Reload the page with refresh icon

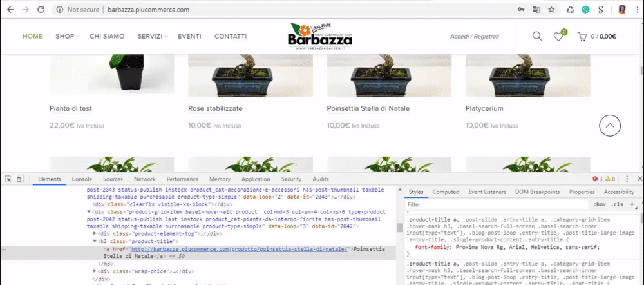coord(41,10)
